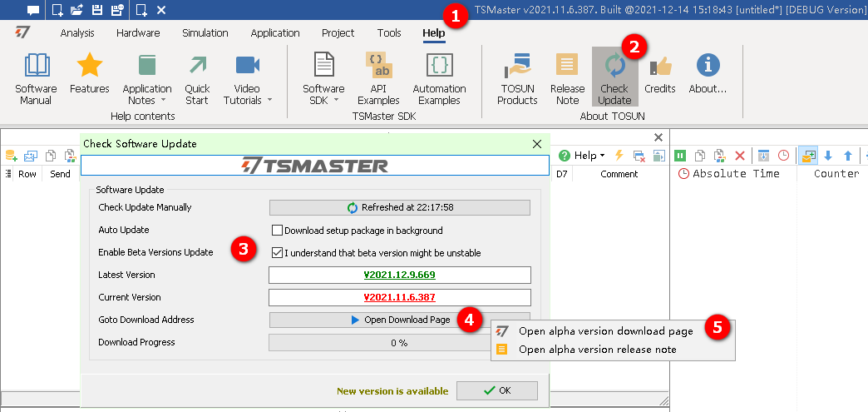Open Credits thumbs-up icon
The height and width of the screenshot is (412, 868).
point(660,73)
